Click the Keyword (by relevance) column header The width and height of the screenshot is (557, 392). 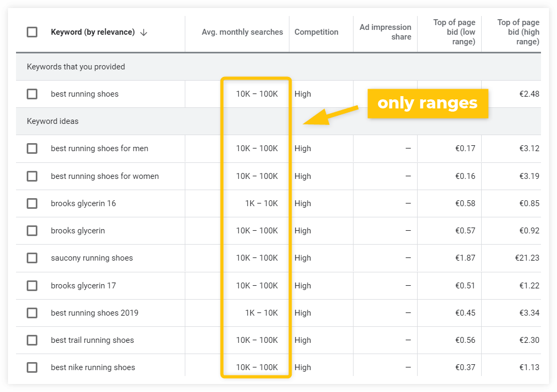tap(92, 32)
